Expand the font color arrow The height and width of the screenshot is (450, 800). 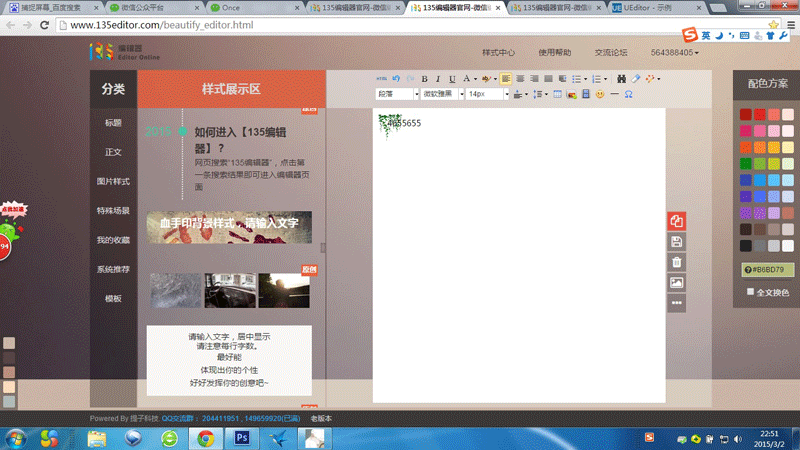pos(476,79)
